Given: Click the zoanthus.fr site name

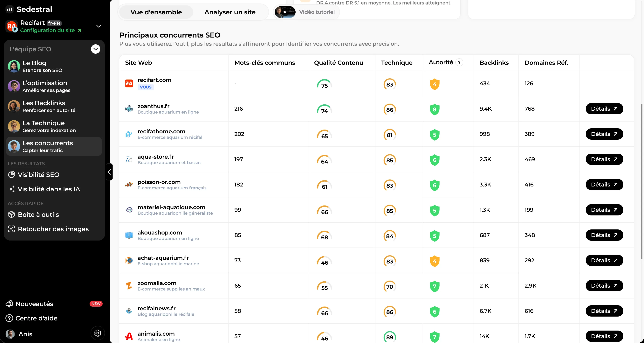Looking at the screenshot, I should (x=154, y=106).
